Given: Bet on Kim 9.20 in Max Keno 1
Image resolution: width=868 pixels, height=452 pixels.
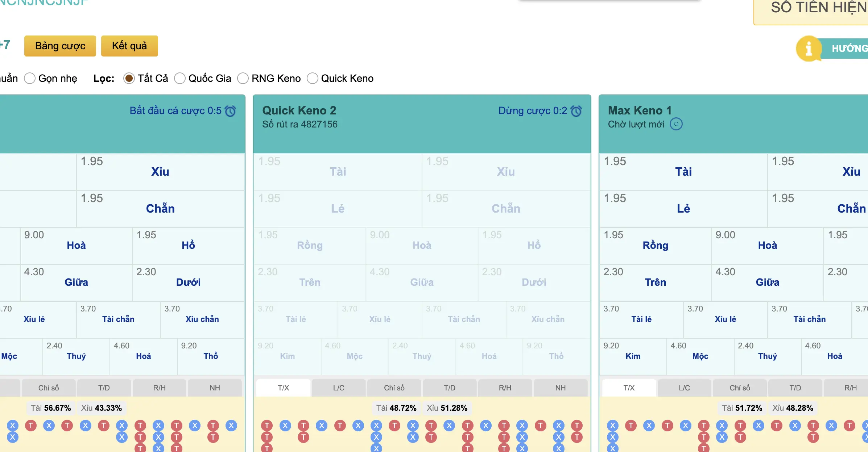Looking at the screenshot, I should click(633, 357).
